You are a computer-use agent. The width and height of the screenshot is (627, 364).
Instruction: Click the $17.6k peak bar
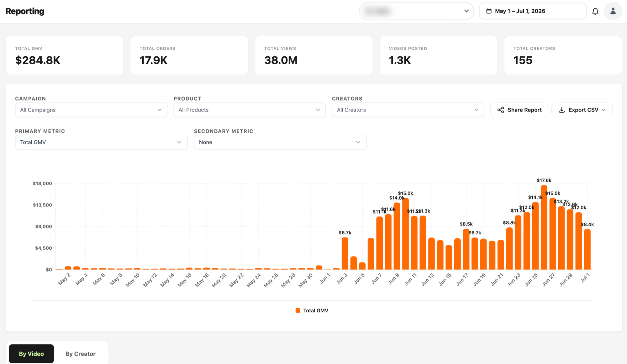544,227
